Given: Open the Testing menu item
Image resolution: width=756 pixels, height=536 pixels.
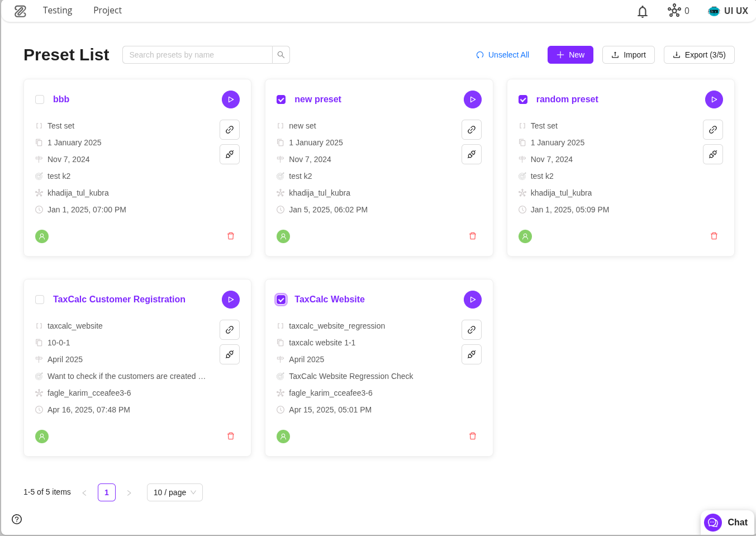Looking at the screenshot, I should (x=58, y=11).
